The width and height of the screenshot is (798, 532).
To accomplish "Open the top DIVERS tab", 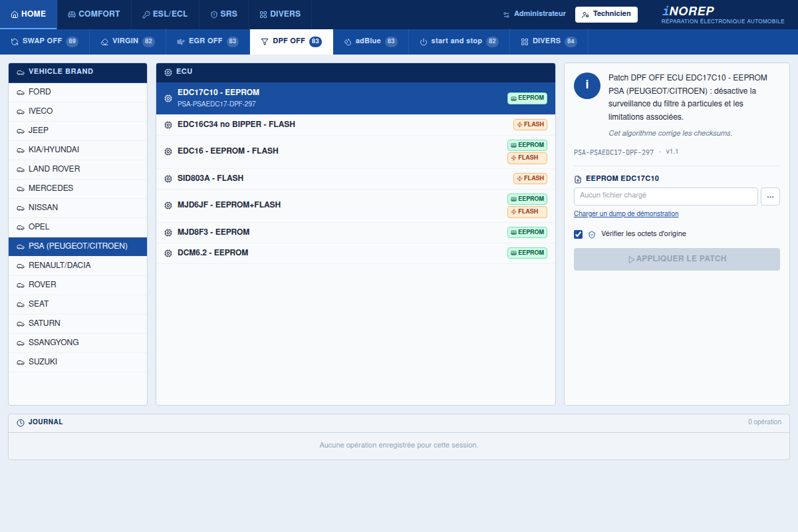I will [x=280, y=14].
